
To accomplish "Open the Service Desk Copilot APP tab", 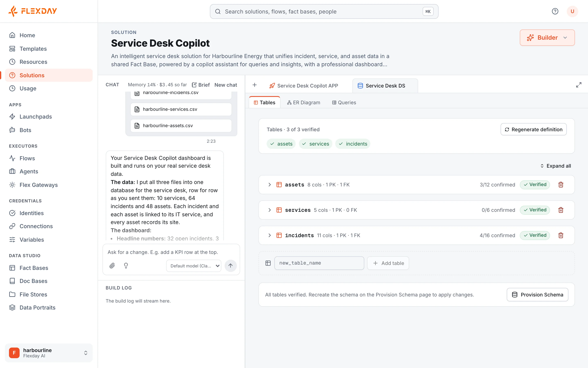I will click(x=304, y=86).
